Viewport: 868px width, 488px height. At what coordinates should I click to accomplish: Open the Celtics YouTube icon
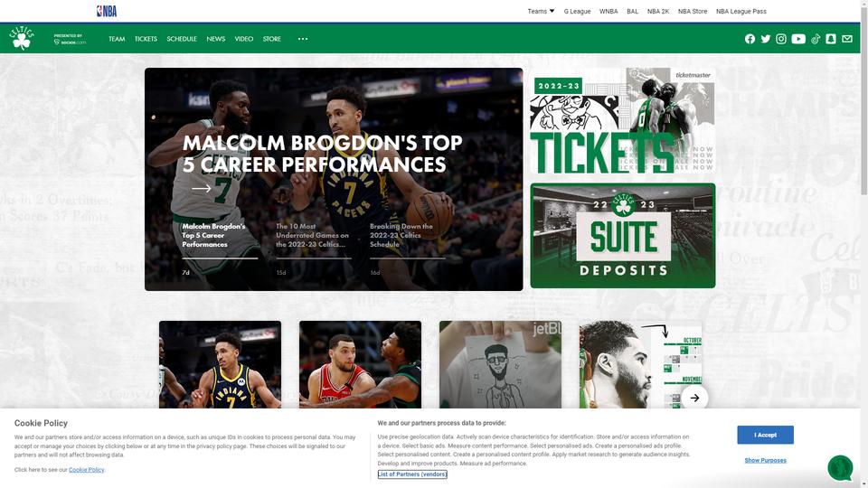click(x=798, y=39)
